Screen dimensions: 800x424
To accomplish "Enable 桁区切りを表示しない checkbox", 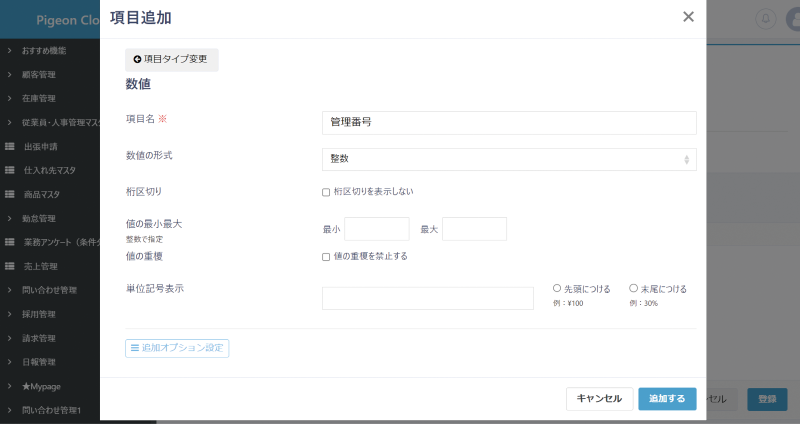I will click(326, 192).
